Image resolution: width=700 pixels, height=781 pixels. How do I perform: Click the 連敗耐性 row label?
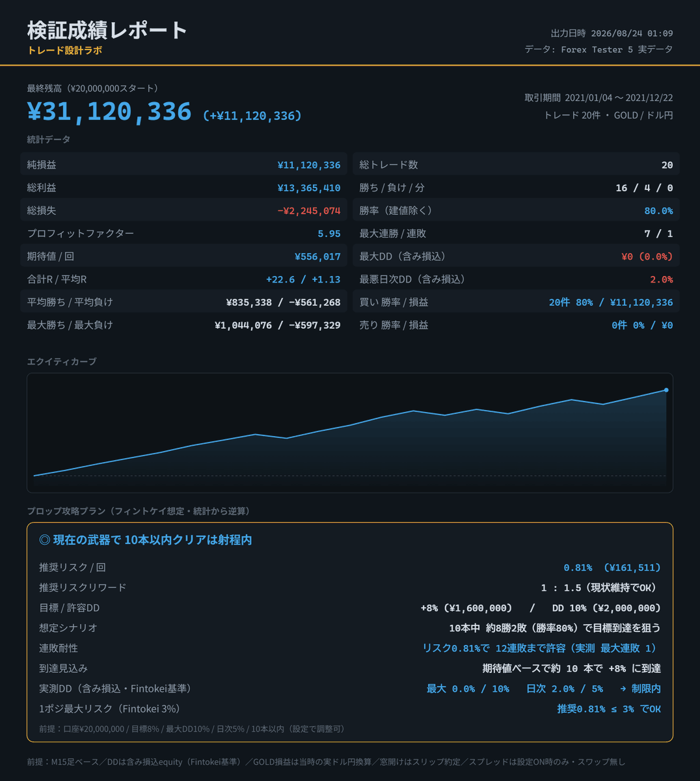tap(59, 648)
